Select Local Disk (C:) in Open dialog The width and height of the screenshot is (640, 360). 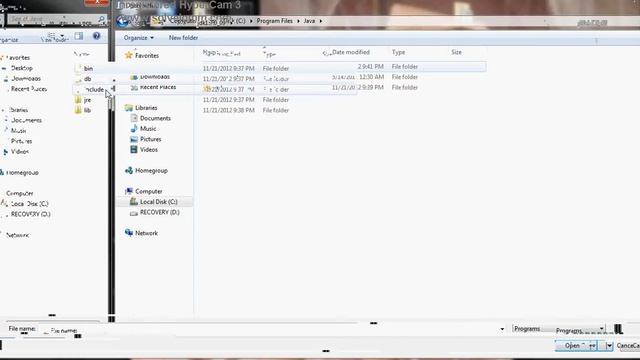158,202
